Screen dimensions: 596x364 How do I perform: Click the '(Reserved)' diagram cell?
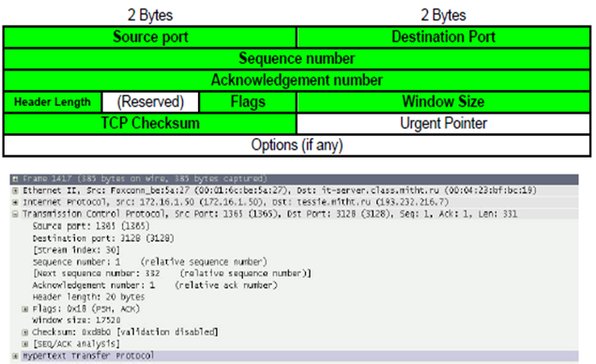pos(150,102)
